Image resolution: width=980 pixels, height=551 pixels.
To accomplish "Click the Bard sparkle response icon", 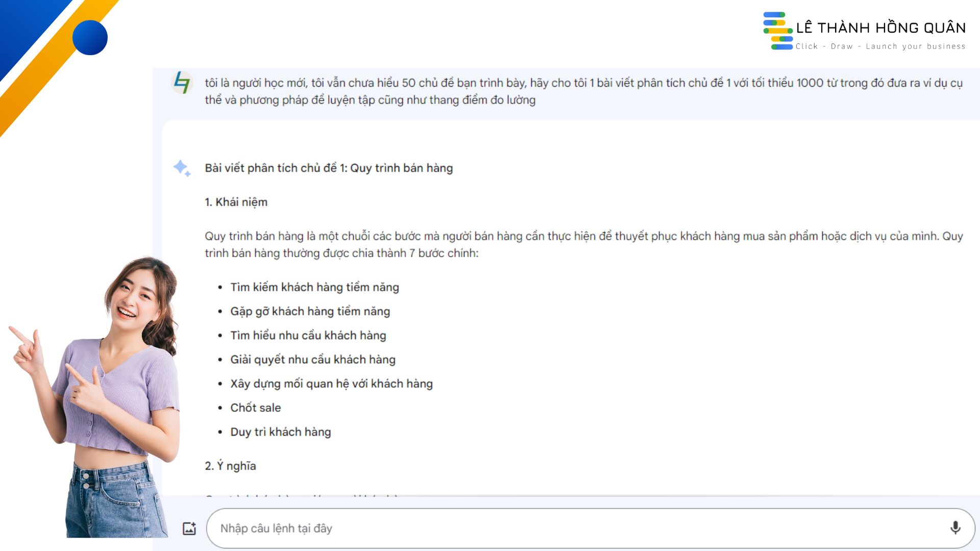I will (182, 168).
